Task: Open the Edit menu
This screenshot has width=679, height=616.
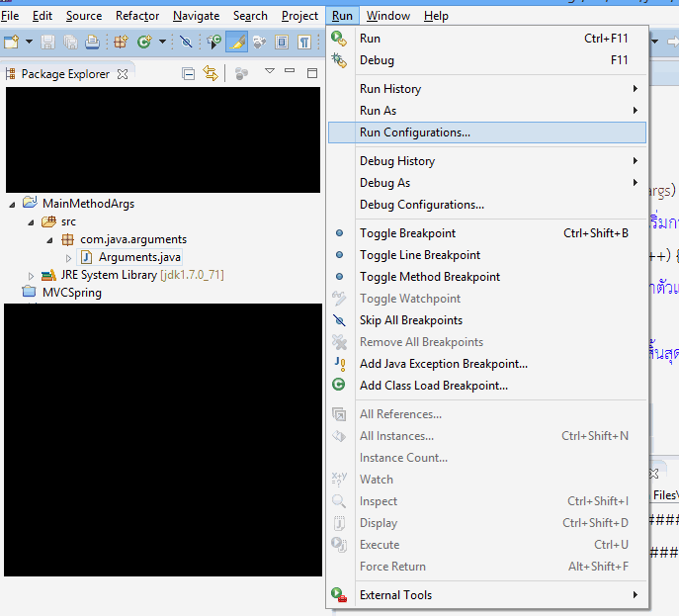Action: 42,16
